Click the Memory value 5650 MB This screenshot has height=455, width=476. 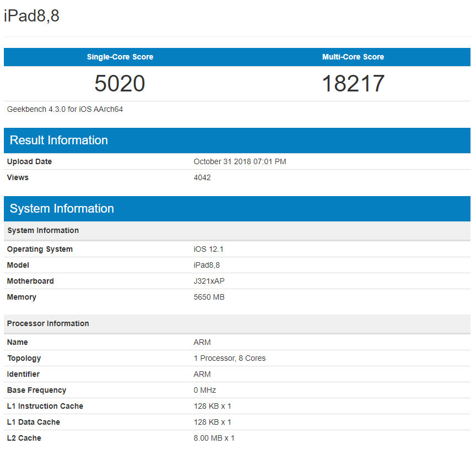click(x=209, y=297)
